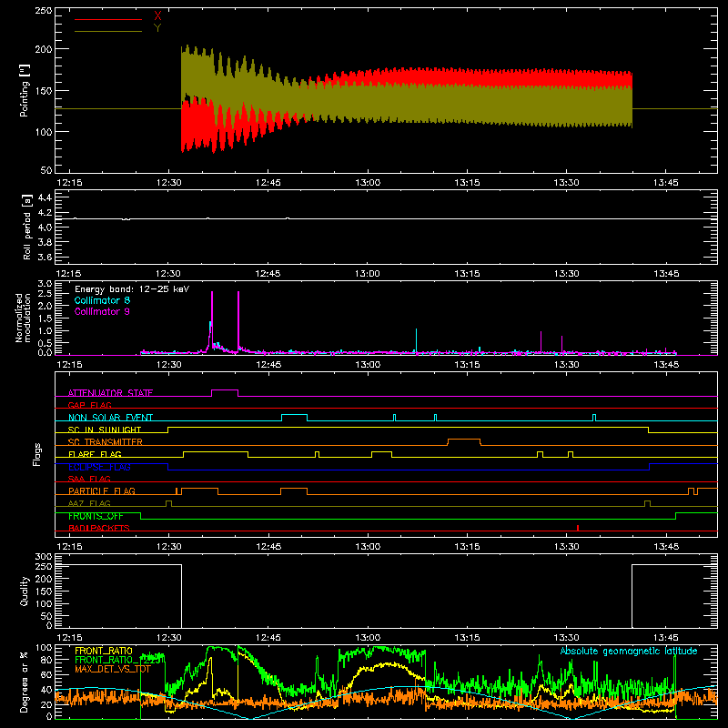This screenshot has height=728, width=728.
Task: Click the ECLIPSE_FLAG label
Action: (99, 467)
